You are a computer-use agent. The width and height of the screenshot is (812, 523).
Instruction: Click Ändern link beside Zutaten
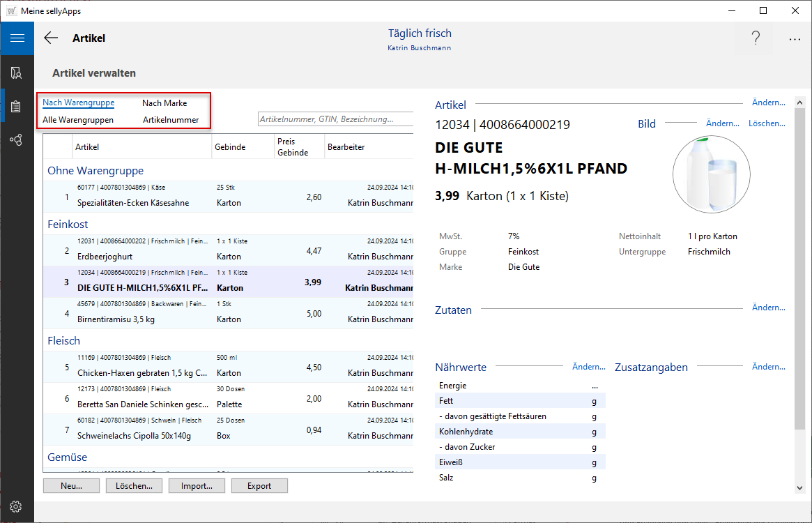(x=768, y=308)
